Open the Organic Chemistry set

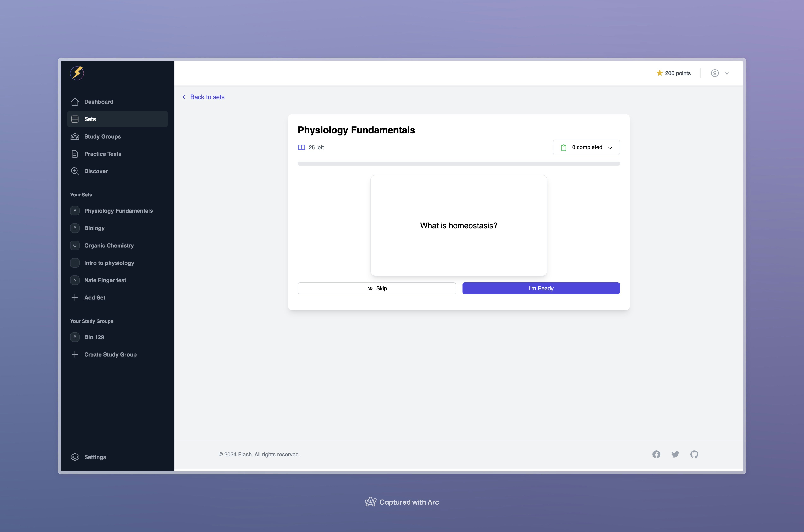point(109,245)
